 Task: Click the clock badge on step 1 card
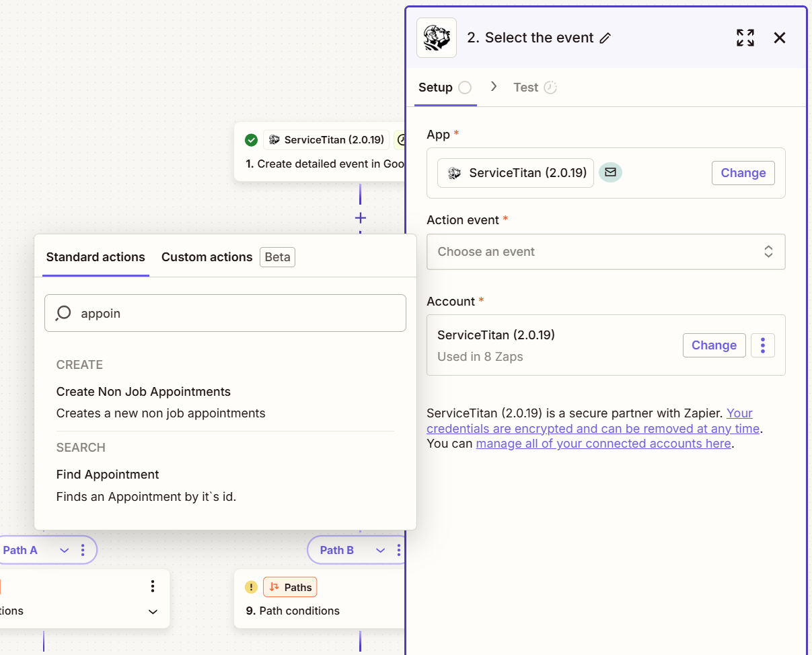[x=400, y=140]
